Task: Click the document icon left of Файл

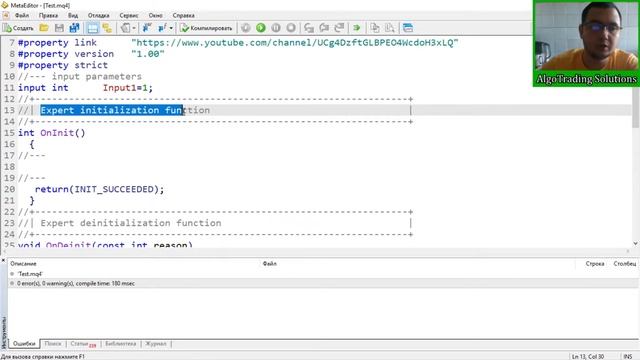Action: tap(6, 16)
